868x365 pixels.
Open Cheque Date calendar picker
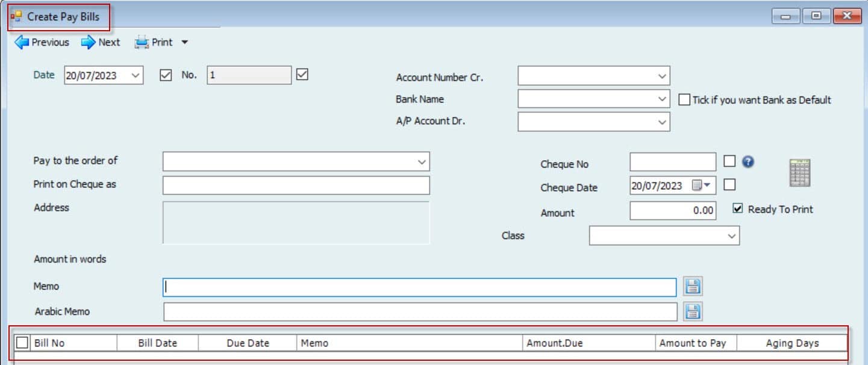pyautogui.click(x=701, y=186)
